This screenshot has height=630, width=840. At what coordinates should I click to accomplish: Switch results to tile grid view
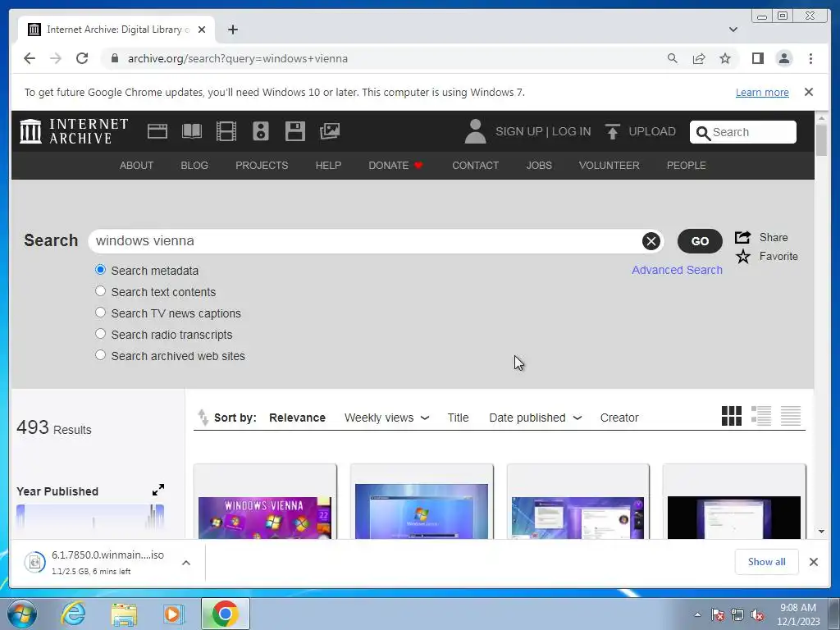[x=731, y=416]
